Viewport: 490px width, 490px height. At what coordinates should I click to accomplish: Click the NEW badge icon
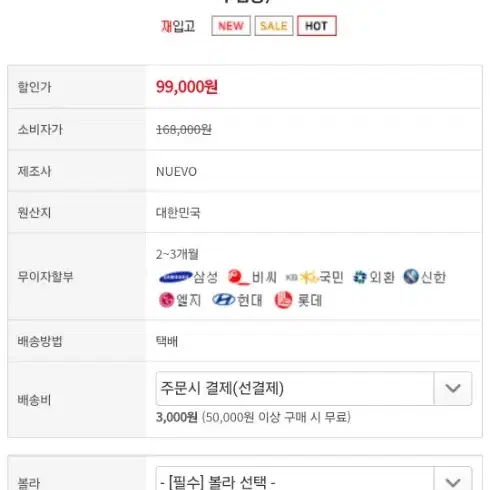(x=231, y=26)
